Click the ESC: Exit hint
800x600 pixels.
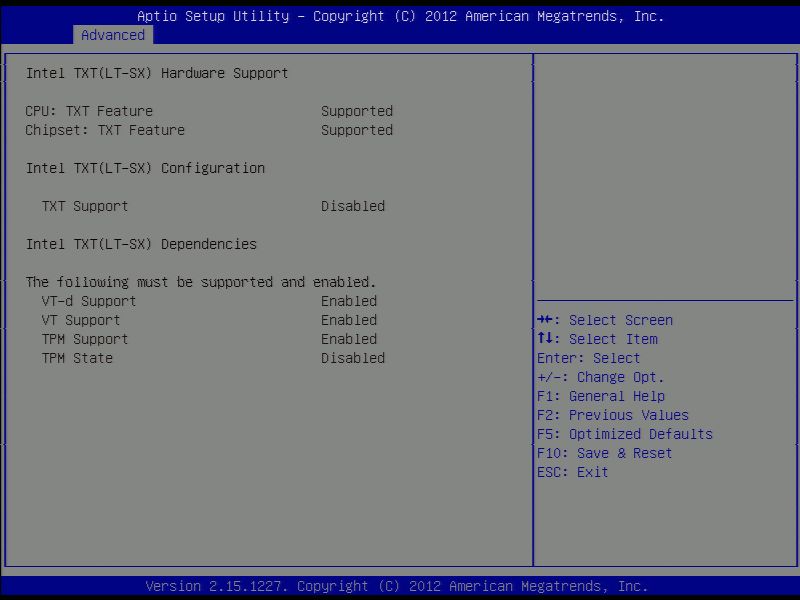coord(573,472)
